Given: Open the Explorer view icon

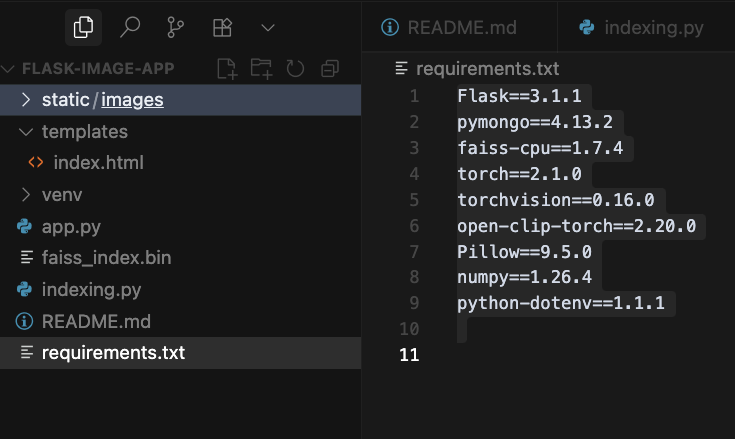Looking at the screenshot, I should (83, 27).
